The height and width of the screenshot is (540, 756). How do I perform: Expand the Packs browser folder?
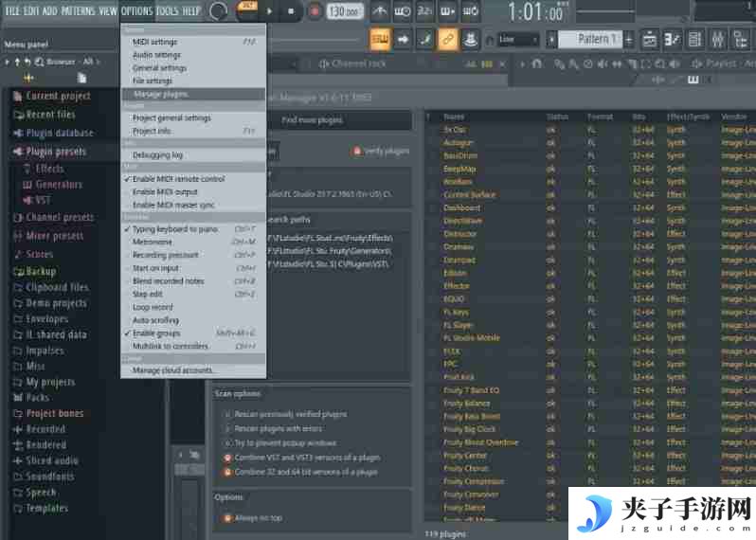31,397
